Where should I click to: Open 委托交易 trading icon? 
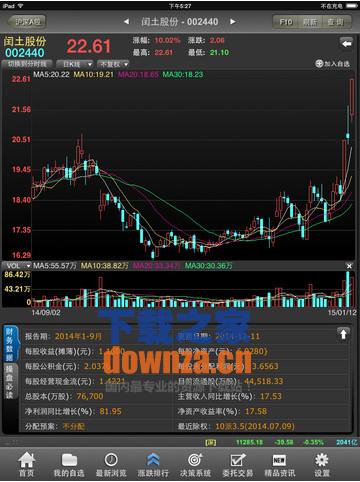(x=238, y=460)
